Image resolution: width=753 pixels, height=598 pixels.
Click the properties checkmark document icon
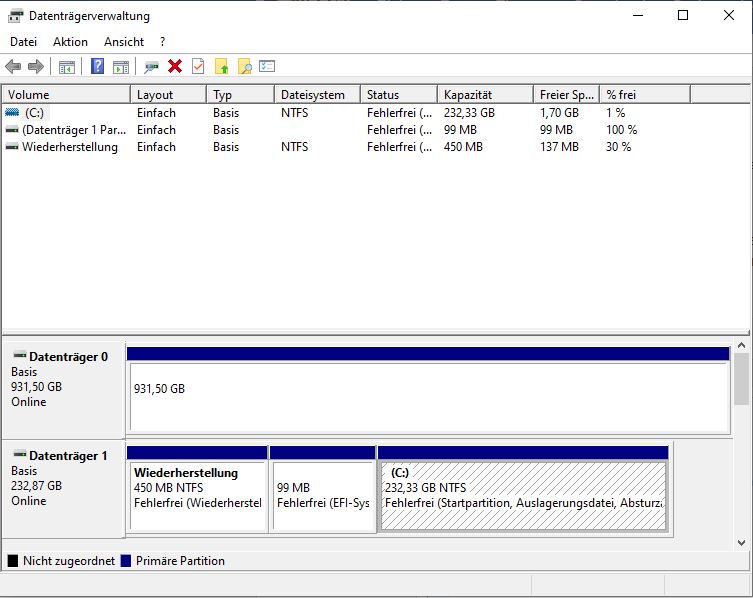[x=198, y=66]
